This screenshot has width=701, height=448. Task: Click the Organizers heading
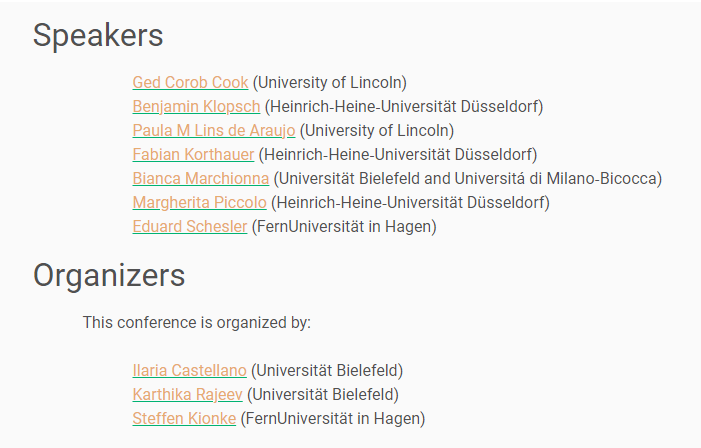(x=109, y=274)
